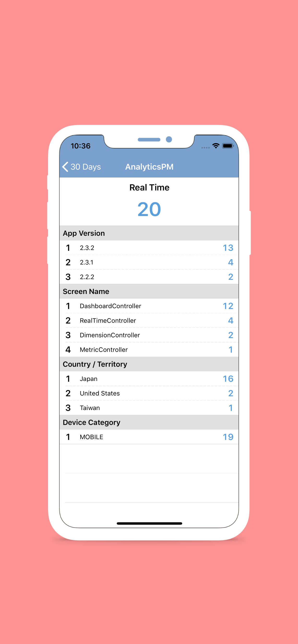The image size is (298, 644).
Task: Tap the status bar clock
Action: click(x=80, y=146)
